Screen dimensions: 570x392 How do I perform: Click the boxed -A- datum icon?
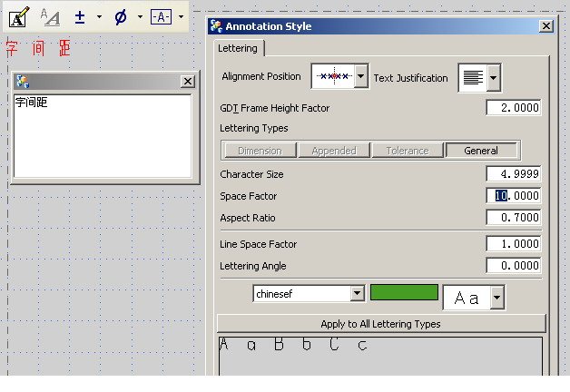pos(161,16)
